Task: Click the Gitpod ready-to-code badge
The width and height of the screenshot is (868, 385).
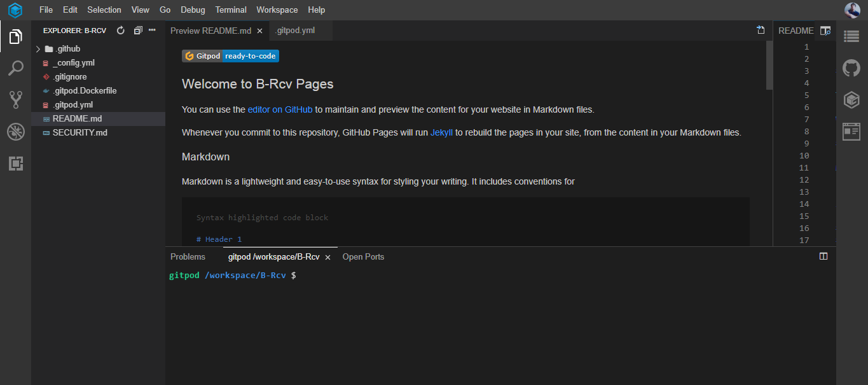Action: pos(230,56)
